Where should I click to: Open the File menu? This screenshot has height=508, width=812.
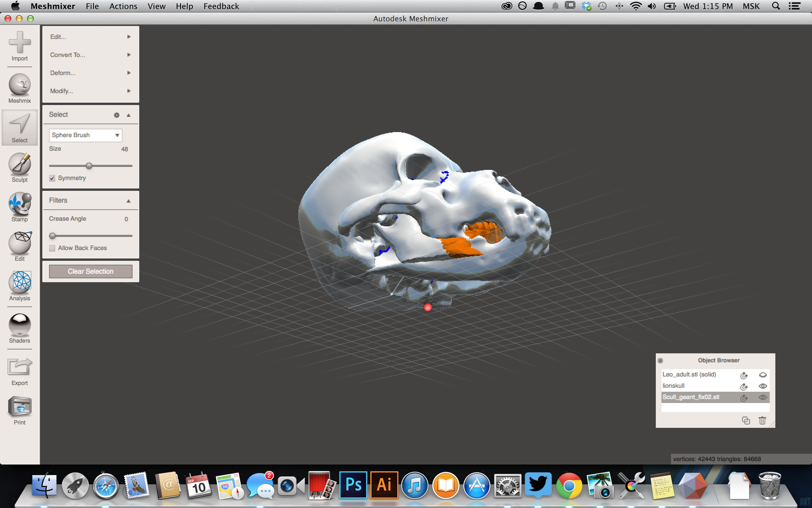tap(92, 6)
